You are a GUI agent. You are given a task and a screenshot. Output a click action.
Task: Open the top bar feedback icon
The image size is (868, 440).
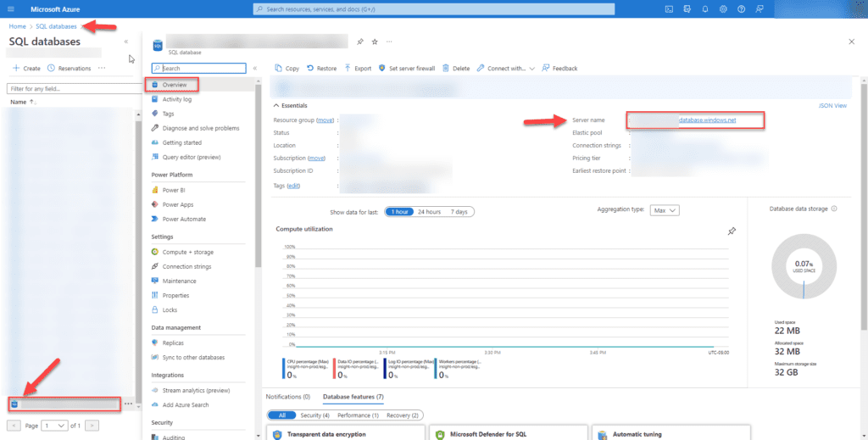[759, 9]
